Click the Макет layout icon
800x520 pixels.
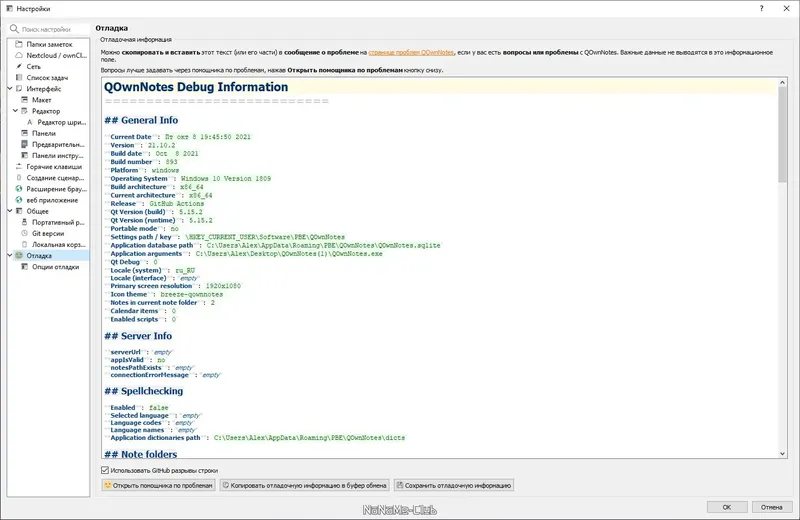(24, 100)
